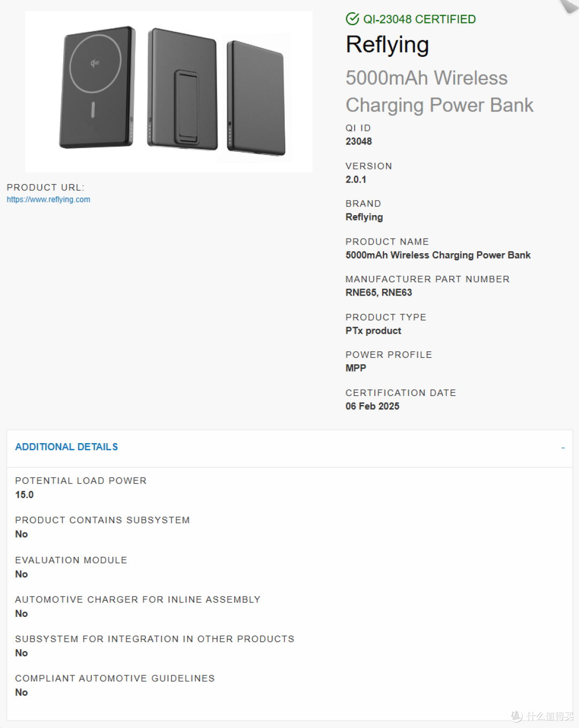Screen dimensions: 579x728
Task: Click the QI-23048 CERTIFIED label
Action: 419,19
